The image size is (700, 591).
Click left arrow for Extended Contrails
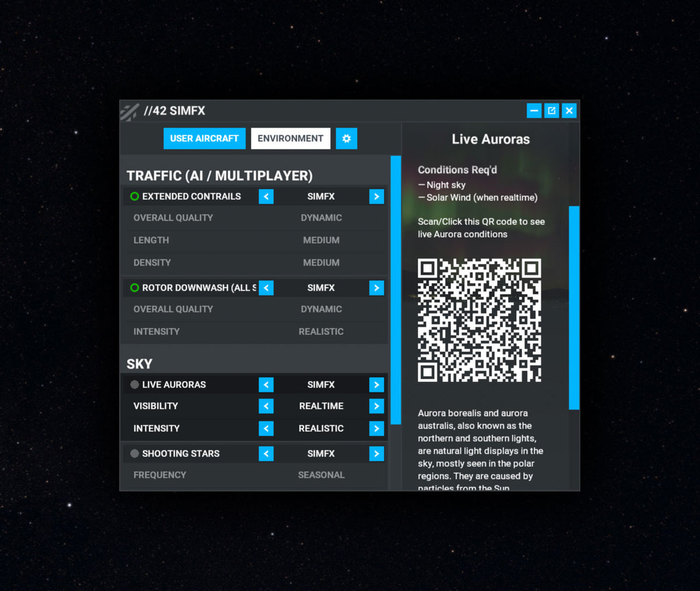(x=266, y=197)
